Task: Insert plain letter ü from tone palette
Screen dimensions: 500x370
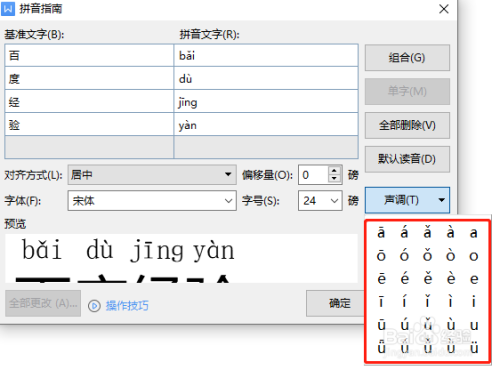Action: [474, 348]
